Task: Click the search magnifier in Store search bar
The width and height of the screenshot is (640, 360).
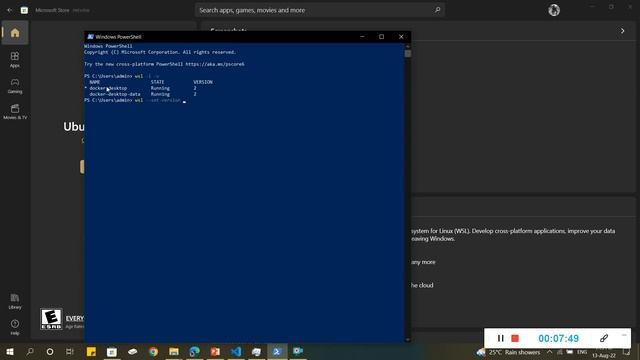Action: pos(437,10)
